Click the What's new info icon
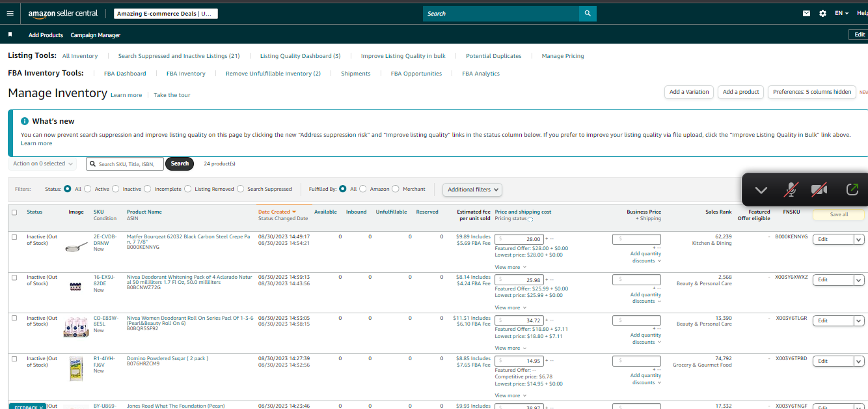This screenshot has width=868, height=409. coord(25,121)
